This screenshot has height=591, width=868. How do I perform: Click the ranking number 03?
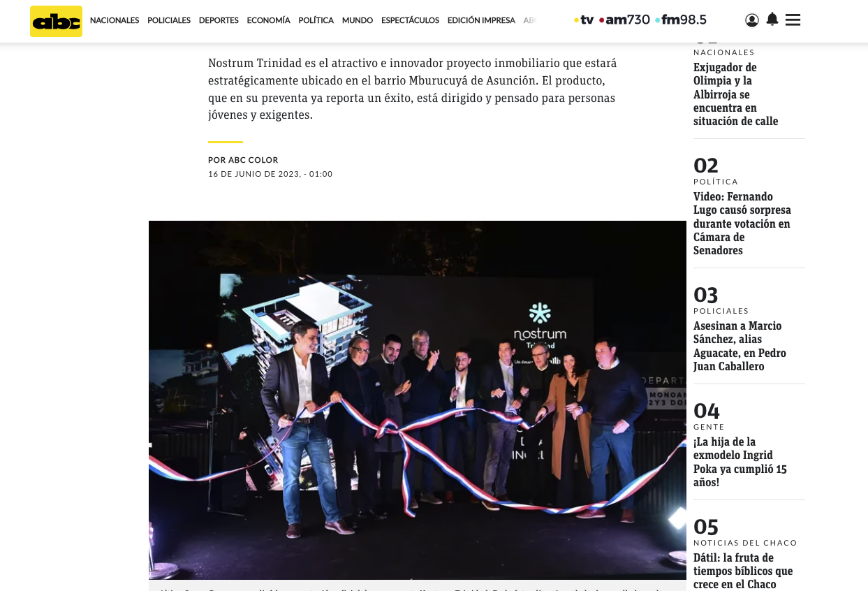pyautogui.click(x=706, y=295)
